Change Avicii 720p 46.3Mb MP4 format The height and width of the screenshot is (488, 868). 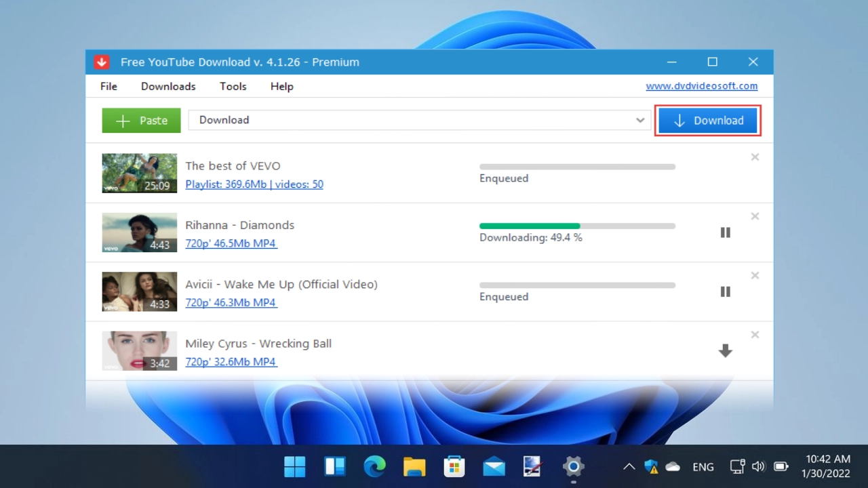click(231, 302)
